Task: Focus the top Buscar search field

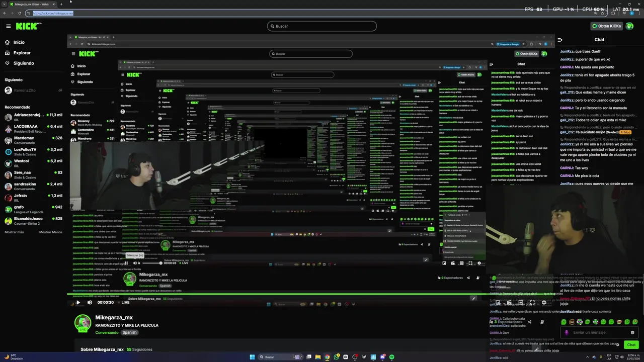Action: pos(322,26)
